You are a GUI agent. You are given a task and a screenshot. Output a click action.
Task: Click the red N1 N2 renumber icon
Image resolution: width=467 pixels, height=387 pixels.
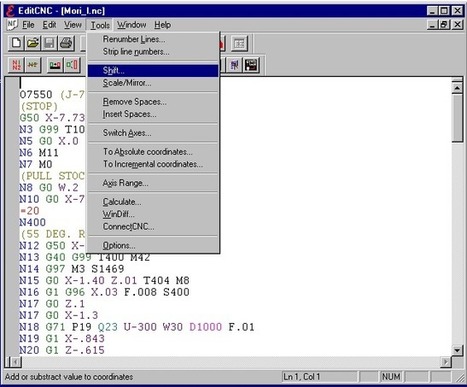16,65
